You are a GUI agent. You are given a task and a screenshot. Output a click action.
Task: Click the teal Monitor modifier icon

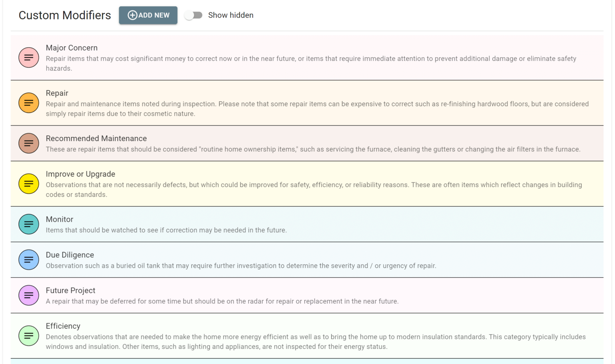pyautogui.click(x=28, y=224)
